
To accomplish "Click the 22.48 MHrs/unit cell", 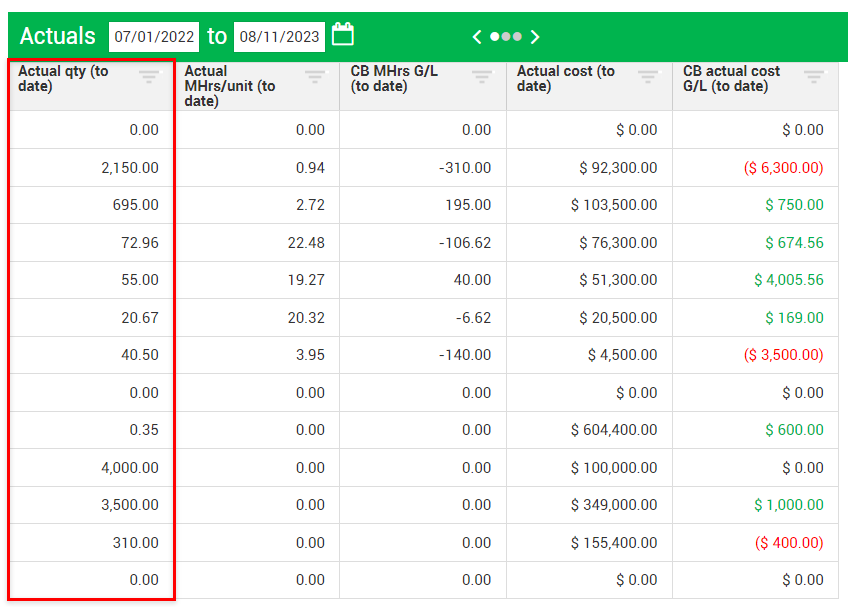I will [306, 243].
